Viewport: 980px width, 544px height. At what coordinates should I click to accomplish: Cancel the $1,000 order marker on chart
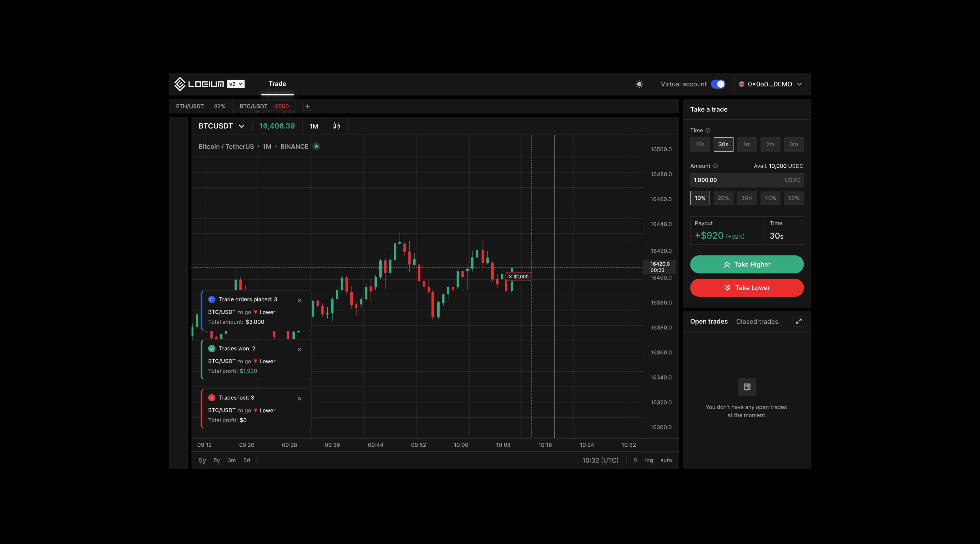click(x=511, y=277)
